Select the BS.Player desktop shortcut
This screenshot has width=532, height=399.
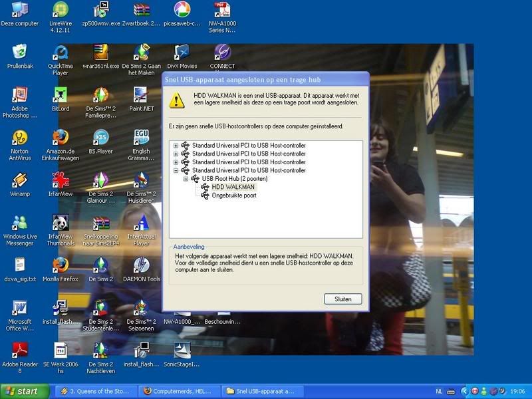(x=101, y=142)
